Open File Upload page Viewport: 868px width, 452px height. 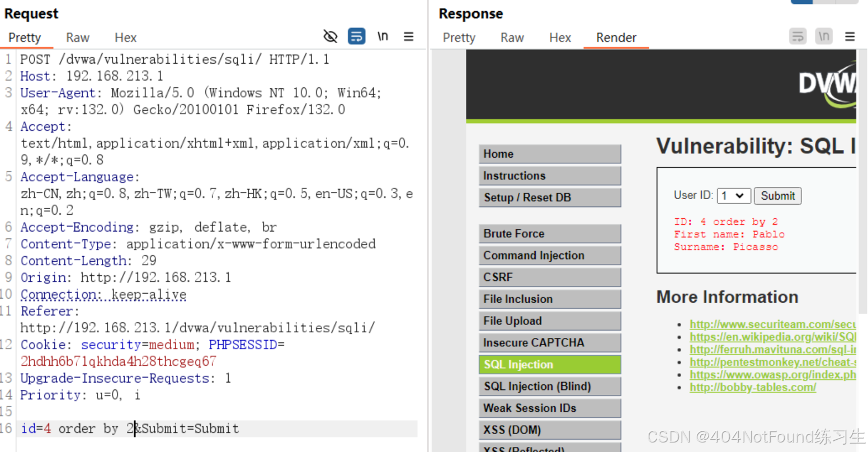click(550, 321)
